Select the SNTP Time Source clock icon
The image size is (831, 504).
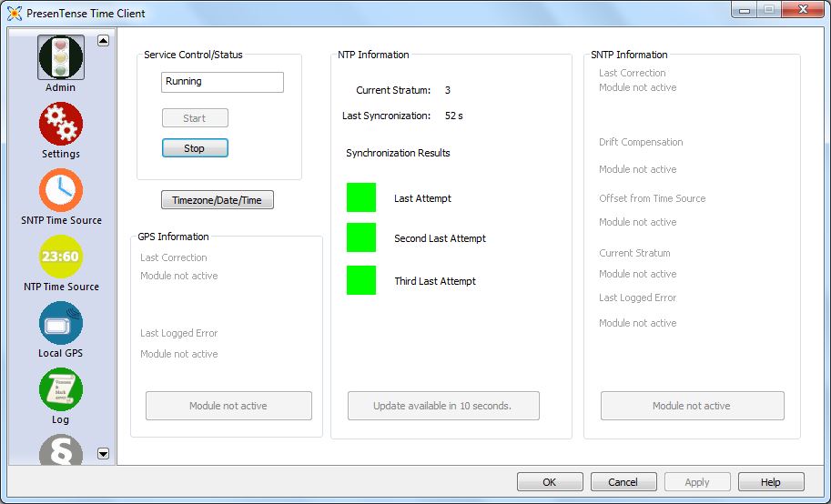61,190
